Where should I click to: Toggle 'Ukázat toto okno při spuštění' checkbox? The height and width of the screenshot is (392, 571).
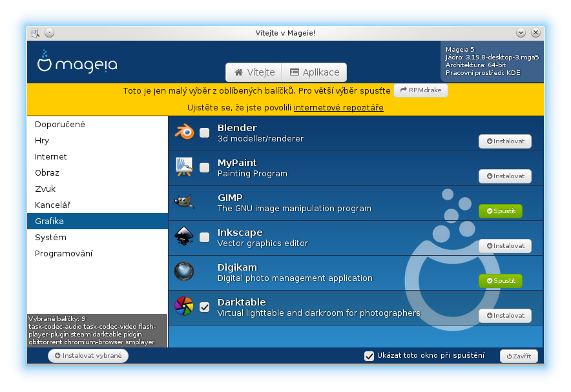(369, 356)
